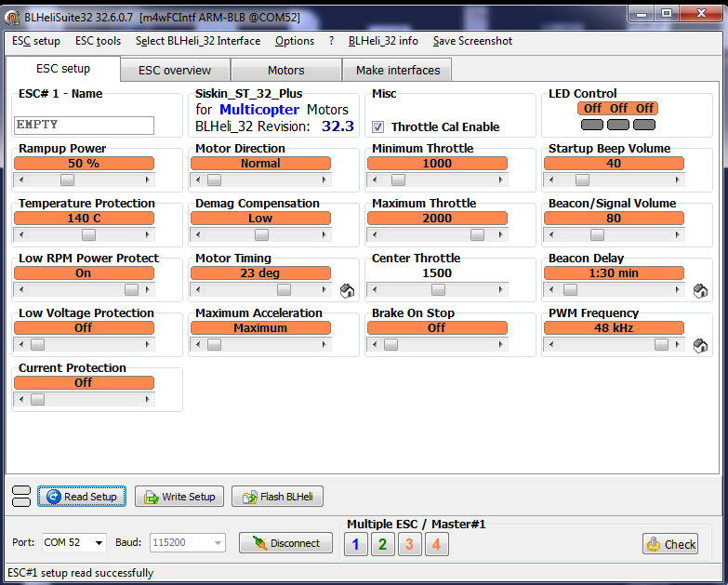Decrease Low RPM Power Protect with left arrow

pos(21,289)
